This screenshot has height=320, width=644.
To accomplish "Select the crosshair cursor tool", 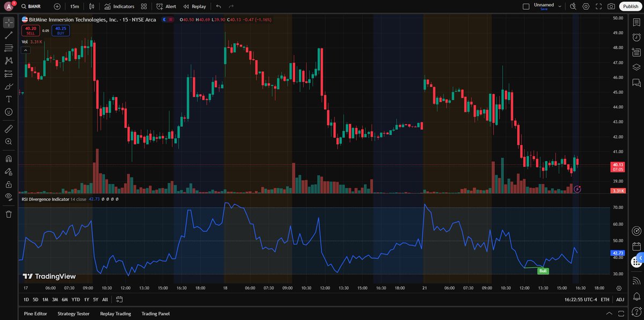I will click(x=9, y=23).
